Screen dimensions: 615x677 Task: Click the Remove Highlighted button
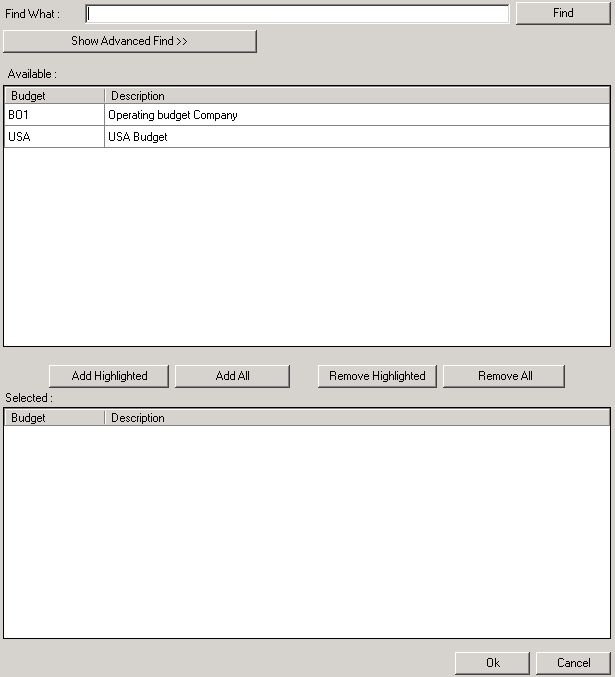(377, 376)
